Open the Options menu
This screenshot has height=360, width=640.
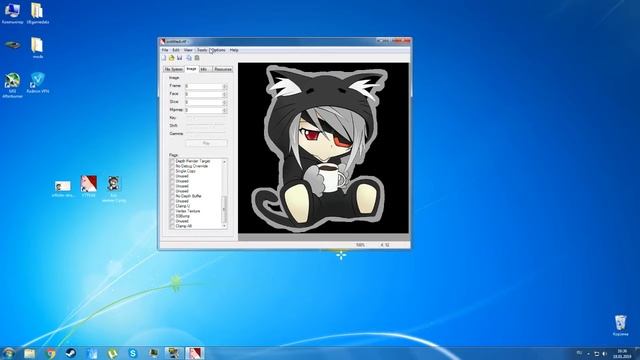tap(218, 50)
